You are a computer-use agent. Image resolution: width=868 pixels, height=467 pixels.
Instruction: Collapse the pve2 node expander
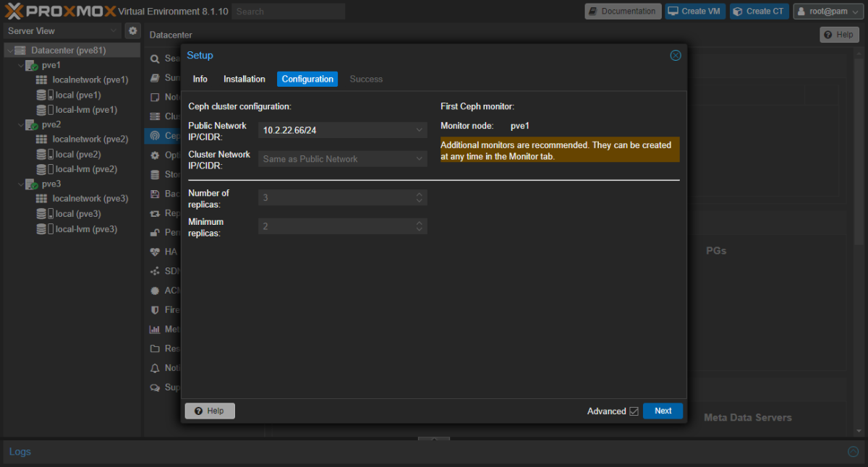pyautogui.click(x=20, y=124)
